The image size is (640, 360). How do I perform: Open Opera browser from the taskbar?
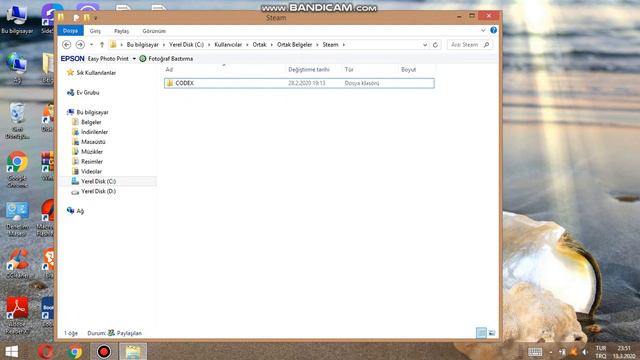[x=46, y=351]
